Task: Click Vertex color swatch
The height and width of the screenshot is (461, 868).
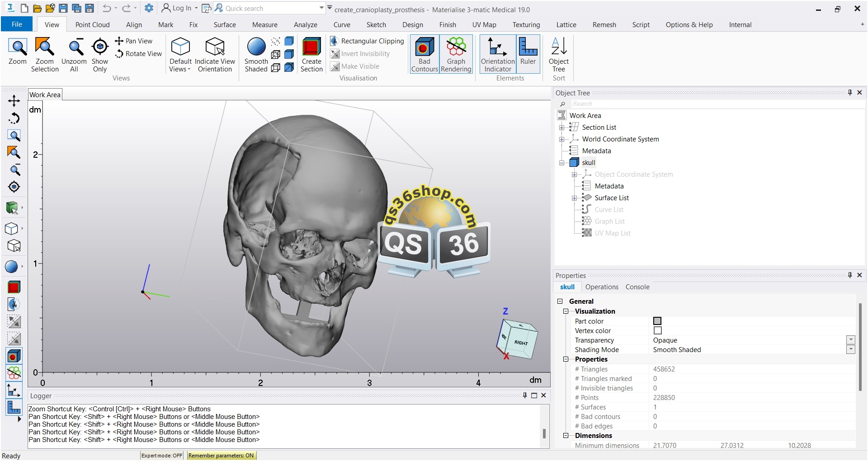Action: [657, 330]
